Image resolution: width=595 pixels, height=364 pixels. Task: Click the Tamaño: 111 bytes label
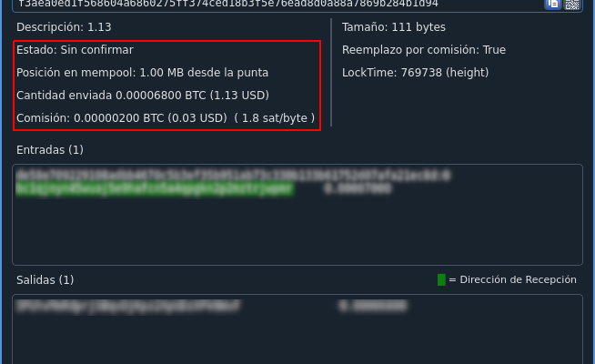tap(394, 27)
